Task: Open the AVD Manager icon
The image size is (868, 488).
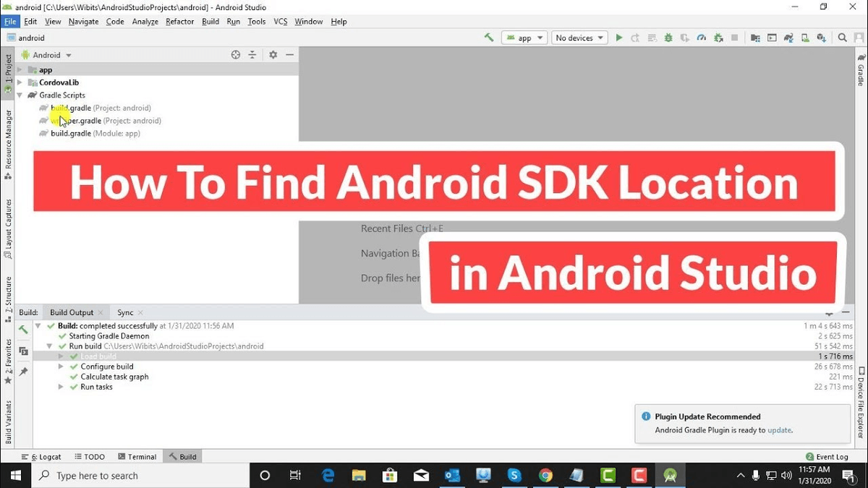Action: (804, 38)
